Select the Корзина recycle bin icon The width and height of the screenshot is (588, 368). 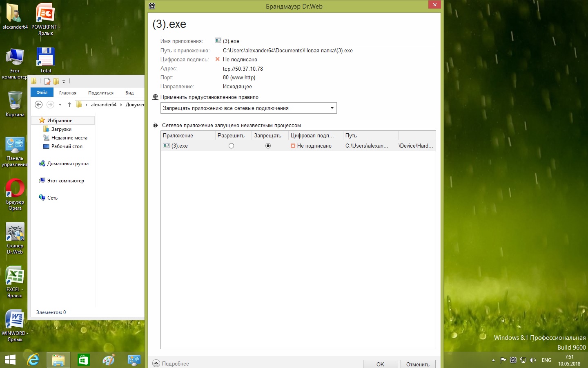(15, 104)
